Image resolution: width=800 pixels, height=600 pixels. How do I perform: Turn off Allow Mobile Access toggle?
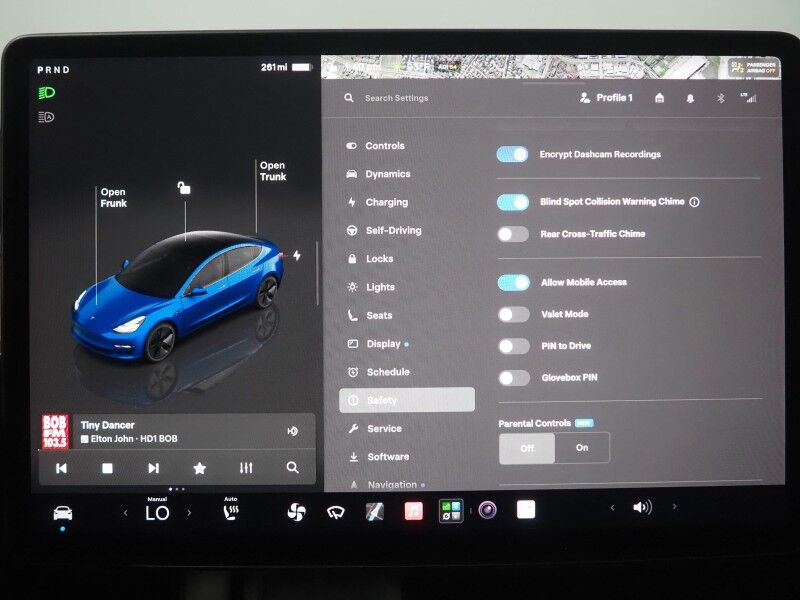coord(513,282)
